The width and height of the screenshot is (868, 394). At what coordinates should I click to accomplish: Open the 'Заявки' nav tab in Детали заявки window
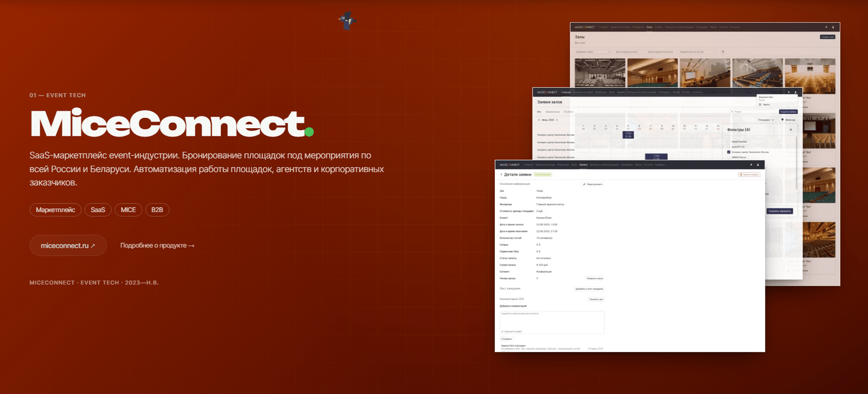583,165
